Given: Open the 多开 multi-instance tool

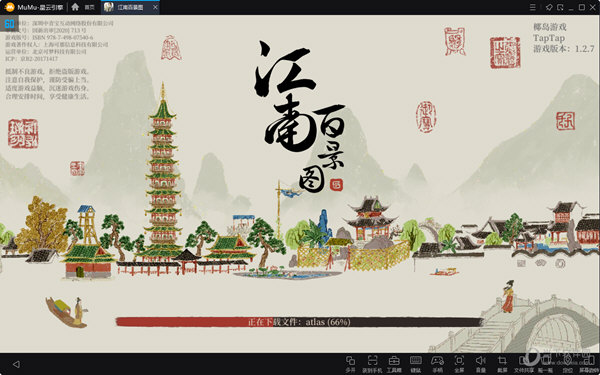Looking at the screenshot, I should [351, 364].
